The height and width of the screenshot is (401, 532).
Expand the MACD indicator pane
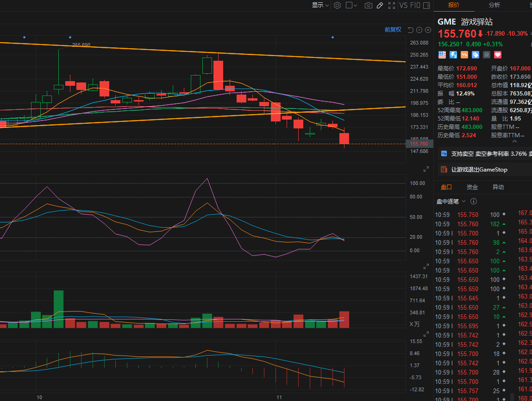click(426, 334)
